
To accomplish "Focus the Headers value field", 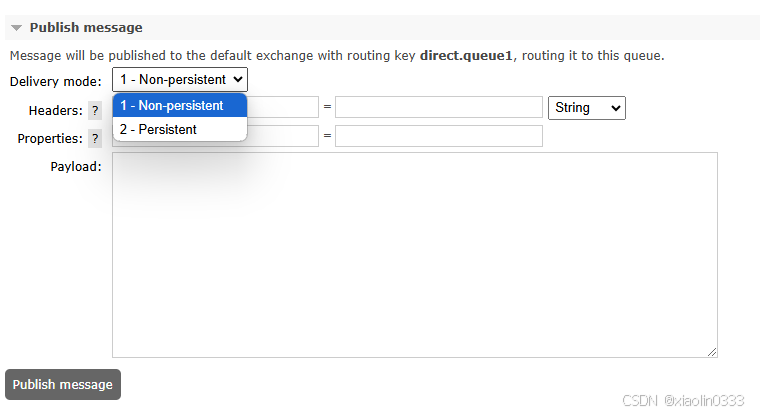I will [439, 107].
